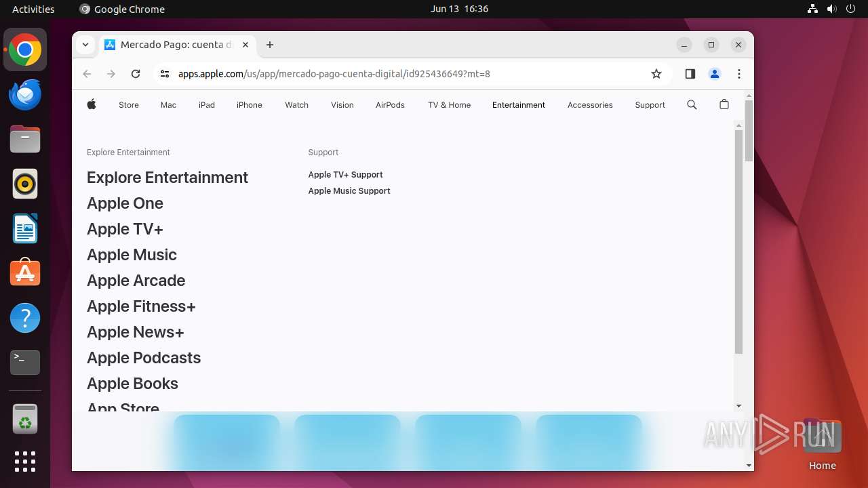The height and width of the screenshot is (488, 868).
Task: Go back using the back arrow
Action: (x=87, y=74)
